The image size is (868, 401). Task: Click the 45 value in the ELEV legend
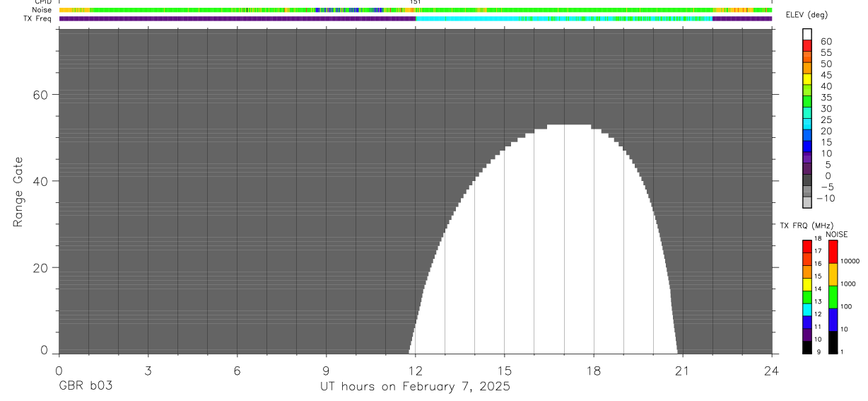tap(826, 75)
